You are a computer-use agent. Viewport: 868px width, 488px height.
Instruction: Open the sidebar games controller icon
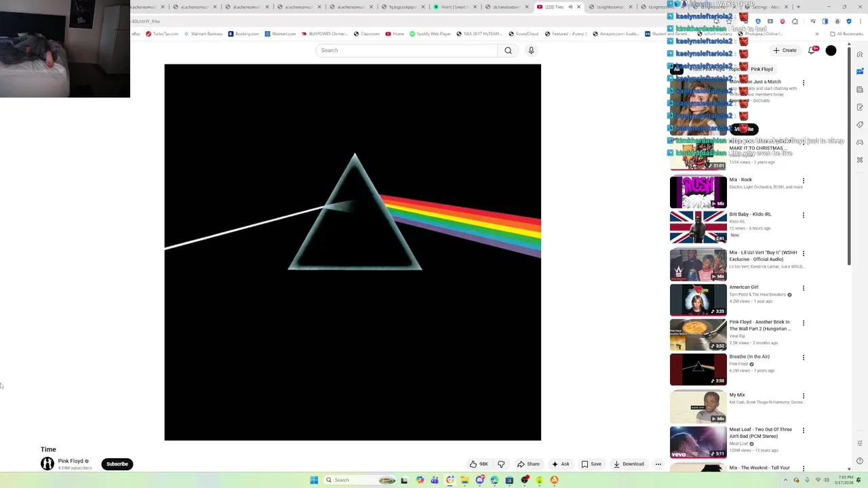coord(860,142)
